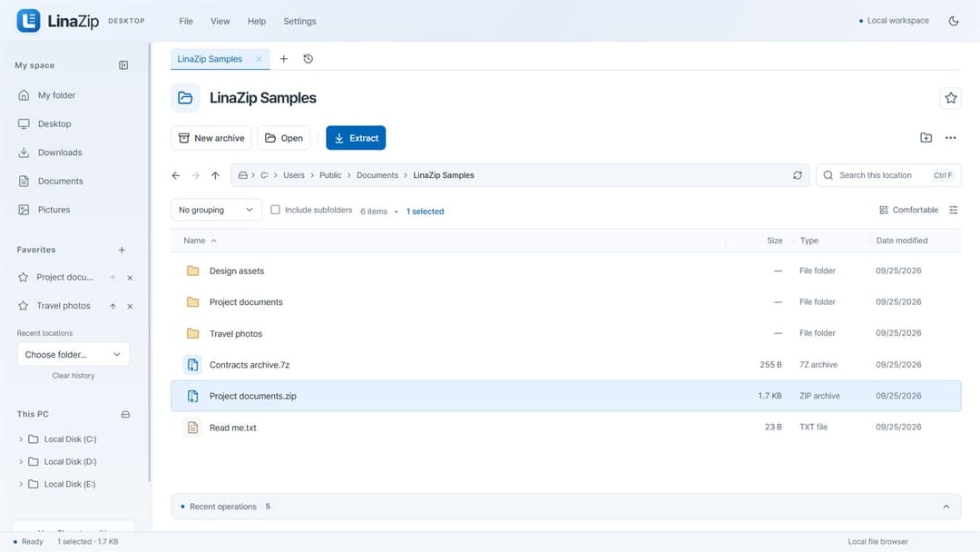Enable Include subfolders checkbox
The image size is (980, 552).
coord(275,210)
